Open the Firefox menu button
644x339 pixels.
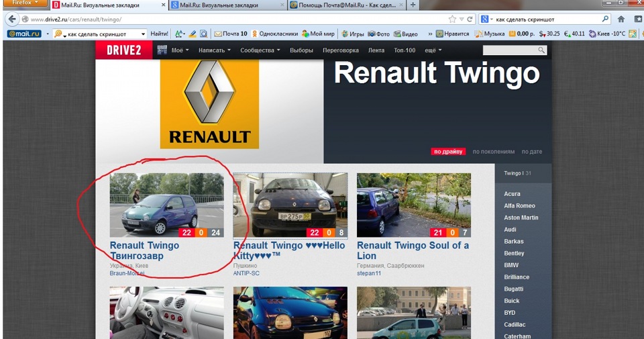(25, 3)
